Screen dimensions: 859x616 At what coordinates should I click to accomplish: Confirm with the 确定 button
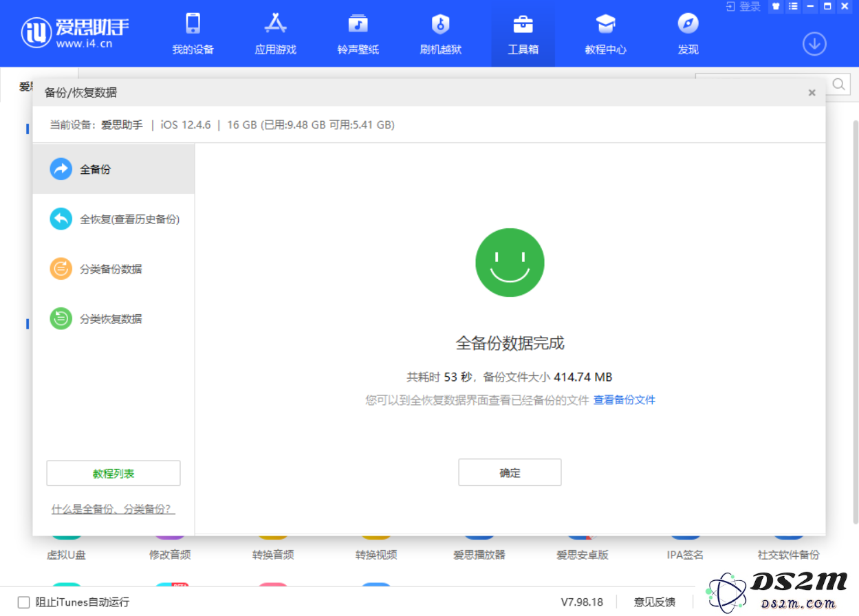(x=510, y=472)
